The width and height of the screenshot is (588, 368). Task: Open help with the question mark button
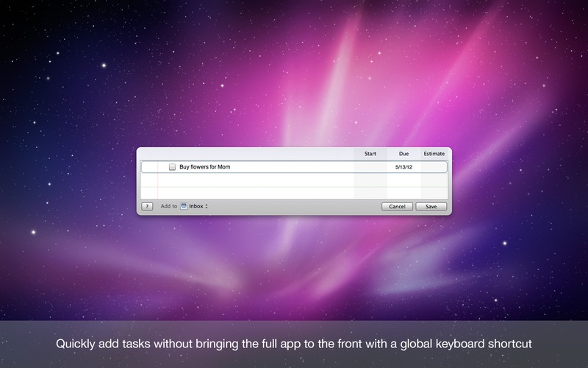click(147, 206)
